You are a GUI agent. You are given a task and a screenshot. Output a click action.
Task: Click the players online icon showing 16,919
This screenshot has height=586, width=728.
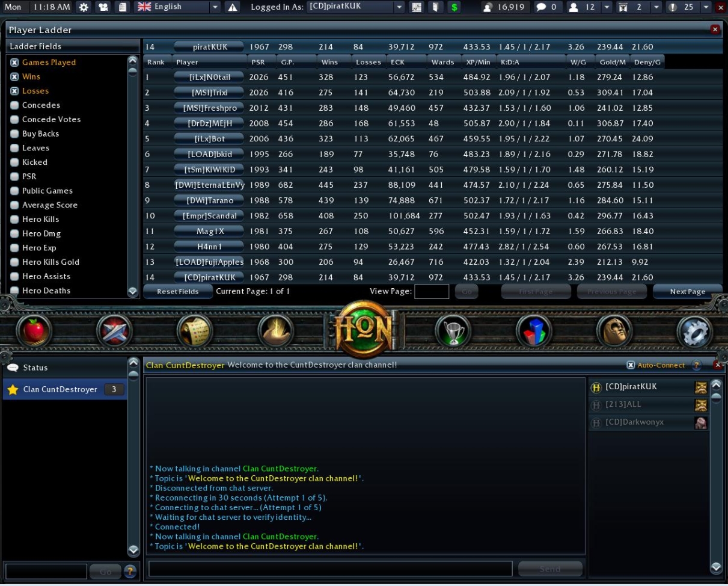(488, 7)
